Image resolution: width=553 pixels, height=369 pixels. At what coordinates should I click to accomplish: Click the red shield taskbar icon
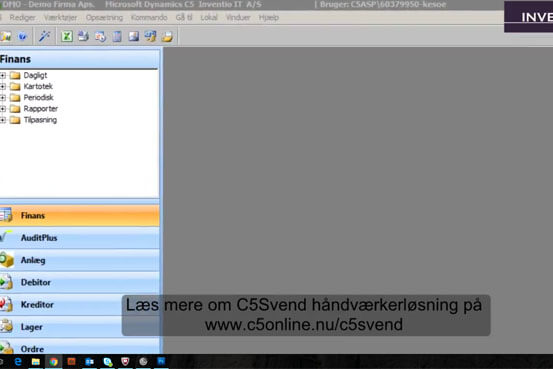[x=125, y=361]
